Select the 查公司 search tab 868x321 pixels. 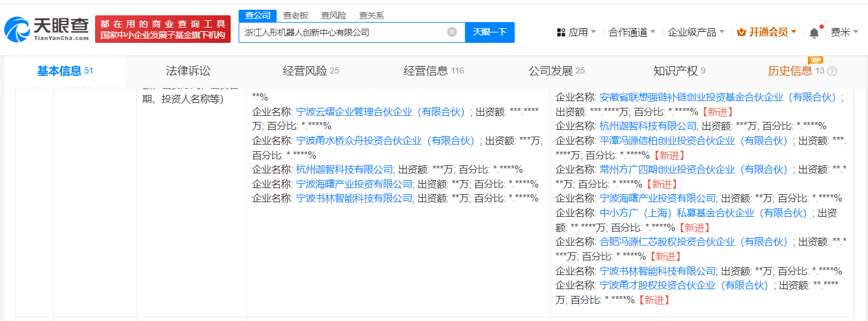coord(258,15)
